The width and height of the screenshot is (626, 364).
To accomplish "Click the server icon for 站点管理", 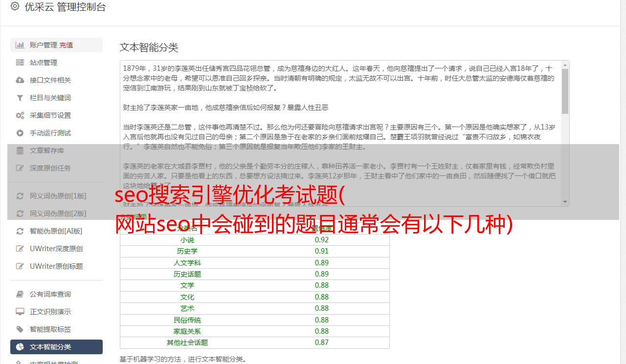I will coord(20,63).
